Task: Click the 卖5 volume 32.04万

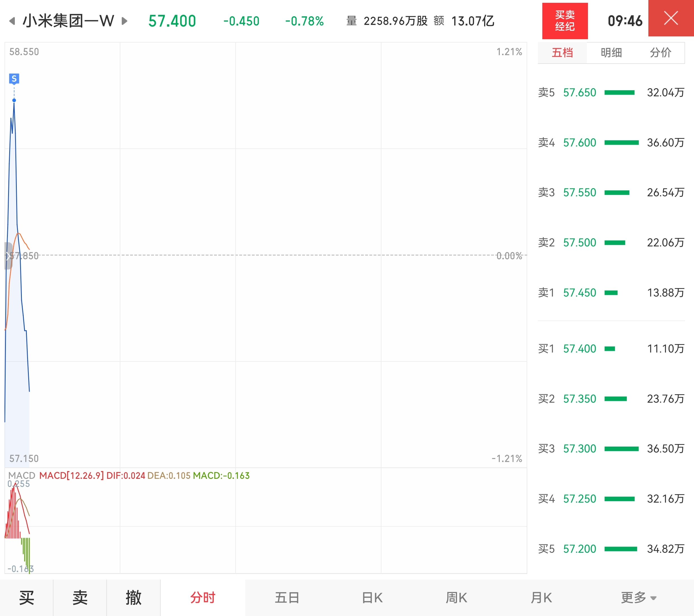Action: pyautogui.click(x=665, y=92)
